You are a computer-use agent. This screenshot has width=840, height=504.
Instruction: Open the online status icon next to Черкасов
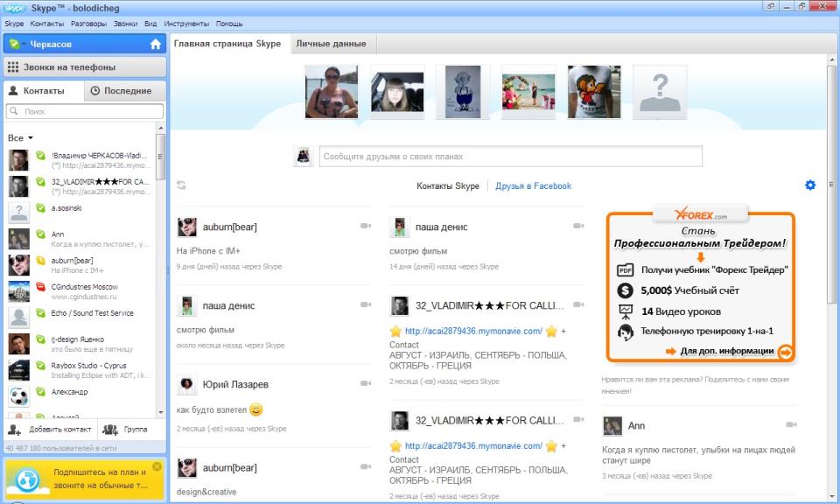pos(15,44)
